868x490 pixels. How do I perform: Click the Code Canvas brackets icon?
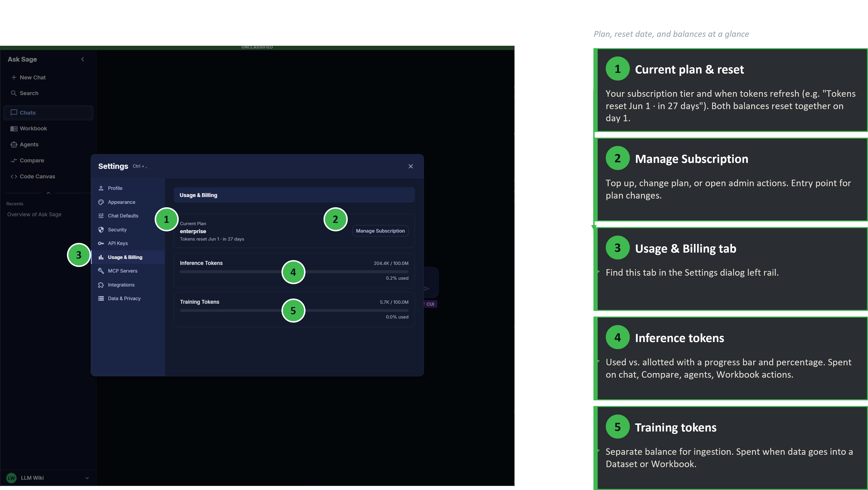tap(14, 176)
